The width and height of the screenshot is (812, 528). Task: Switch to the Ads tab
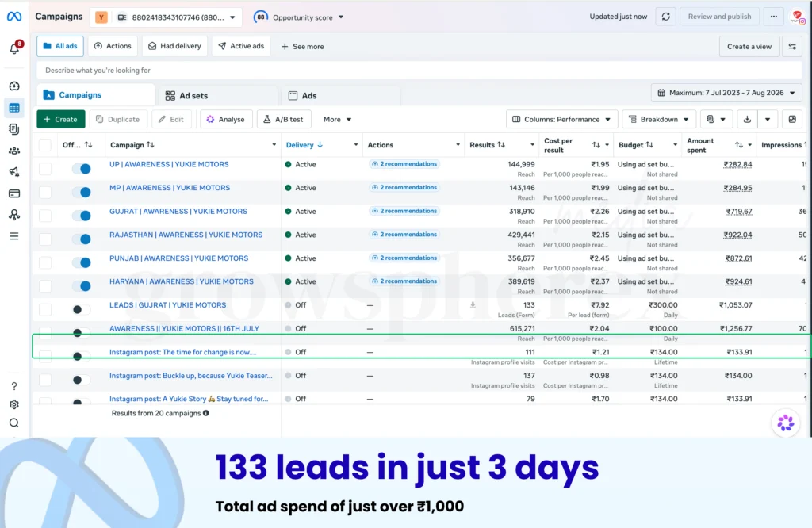click(339, 95)
